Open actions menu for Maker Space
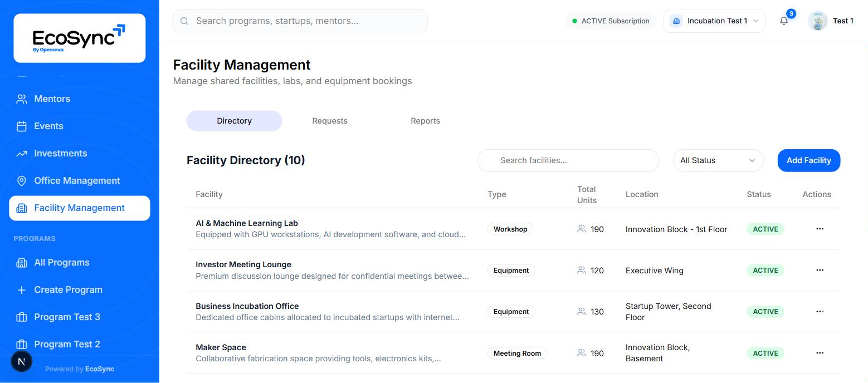 point(820,353)
